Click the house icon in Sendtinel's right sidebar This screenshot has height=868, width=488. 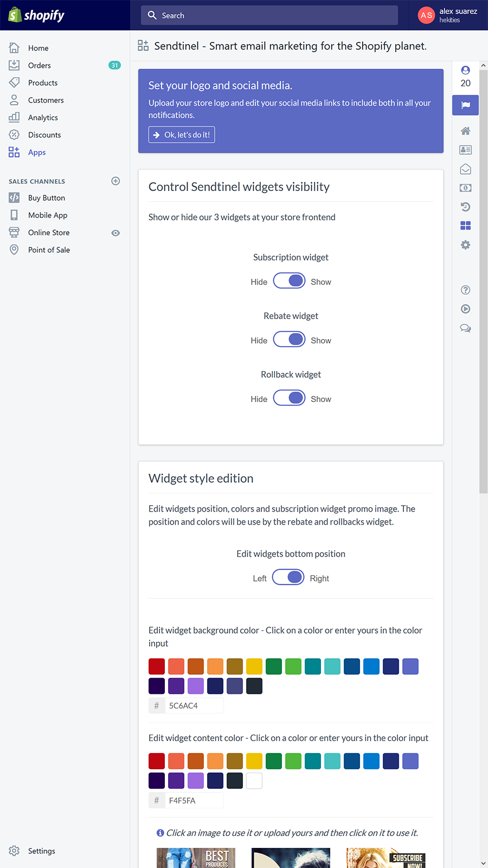(465, 131)
